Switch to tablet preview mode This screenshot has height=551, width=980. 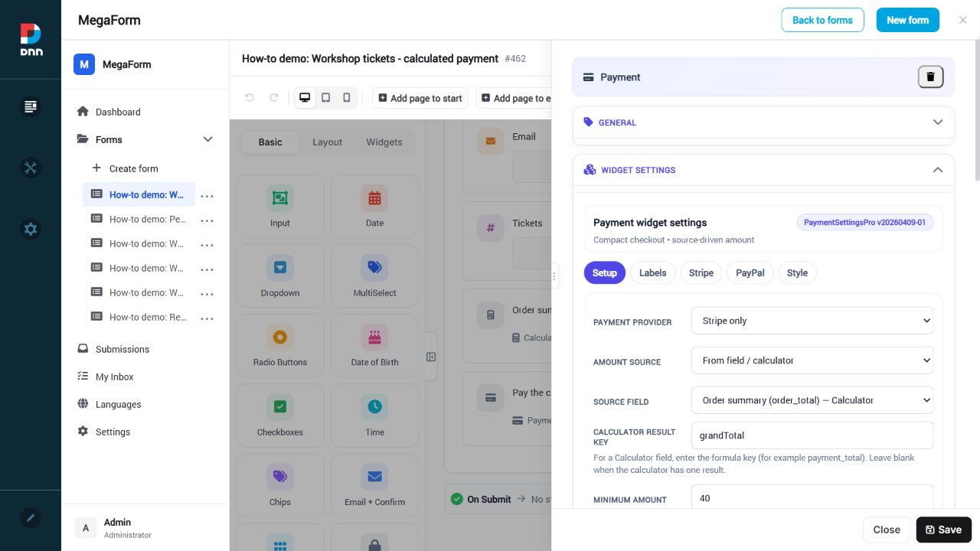click(x=325, y=98)
